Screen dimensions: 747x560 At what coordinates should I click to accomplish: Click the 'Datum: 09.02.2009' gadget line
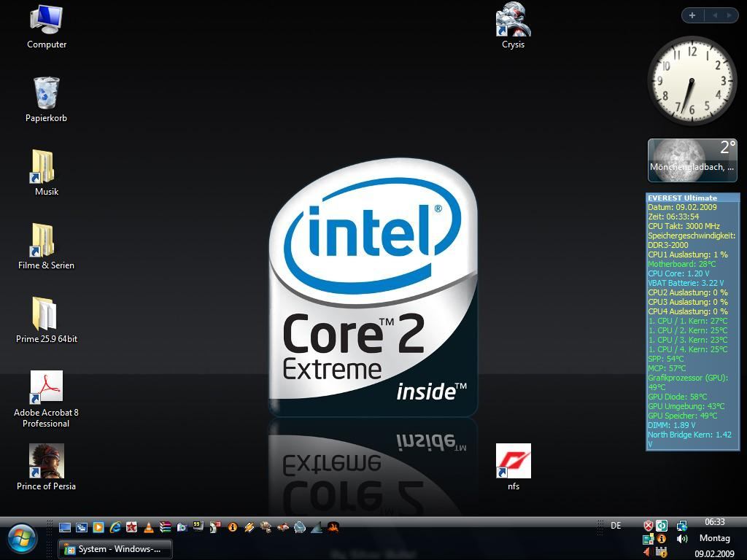click(x=682, y=207)
